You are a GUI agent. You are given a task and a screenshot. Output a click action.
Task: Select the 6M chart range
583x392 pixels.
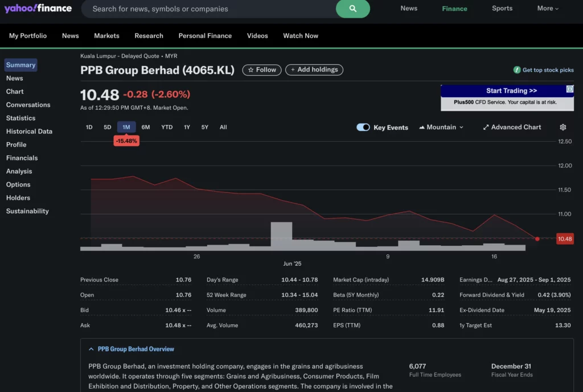click(x=145, y=127)
